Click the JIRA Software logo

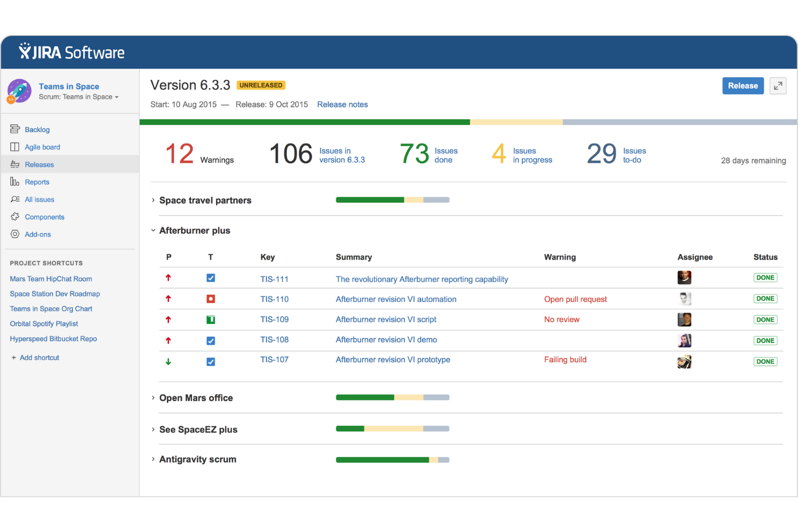click(x=72, y=52)
